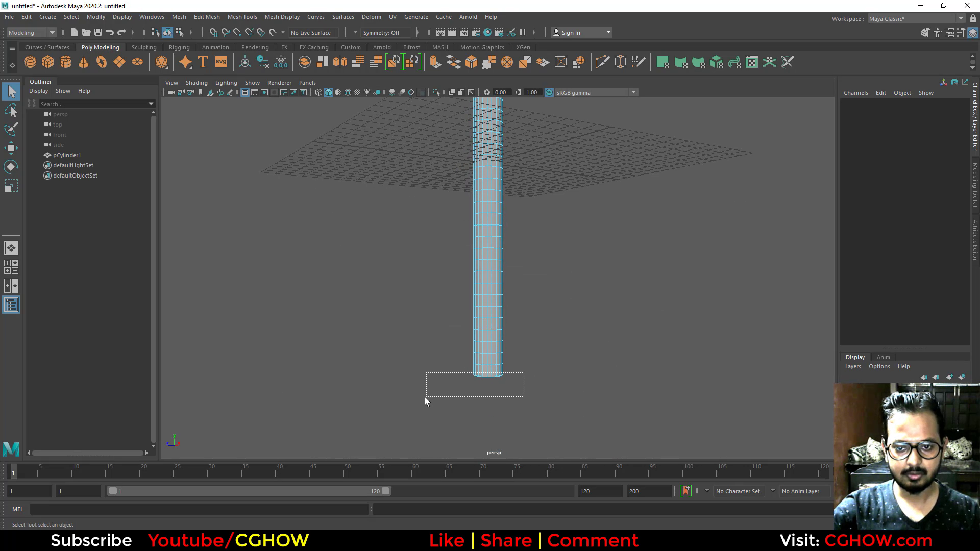Activate the Move tool in the toolbox

(x=11, y=148)
